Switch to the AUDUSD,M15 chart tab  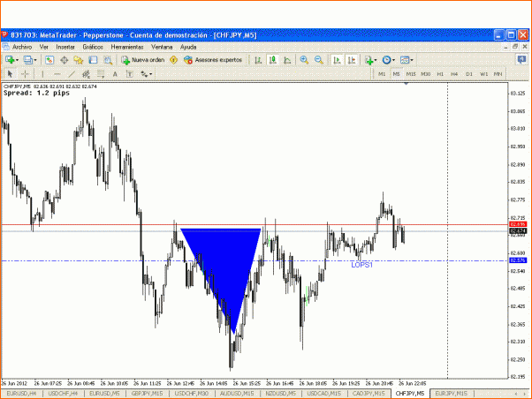click(x=237, y=394)
